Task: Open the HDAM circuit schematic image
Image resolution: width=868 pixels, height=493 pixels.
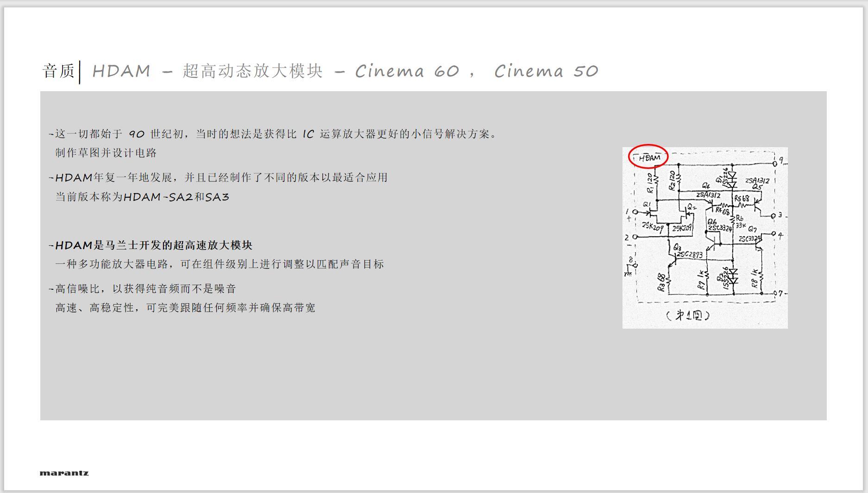Action: [705, 238]
